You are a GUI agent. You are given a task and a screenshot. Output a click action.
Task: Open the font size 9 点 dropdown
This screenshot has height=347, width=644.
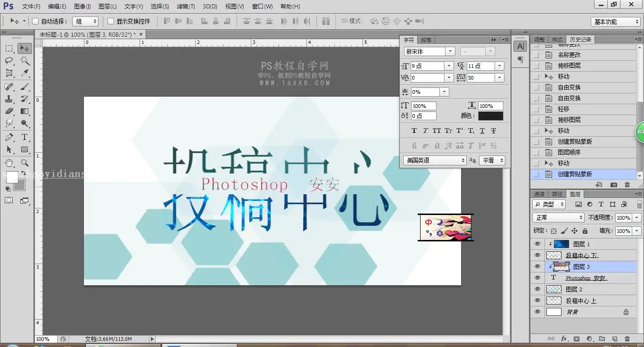pos(449,66)
